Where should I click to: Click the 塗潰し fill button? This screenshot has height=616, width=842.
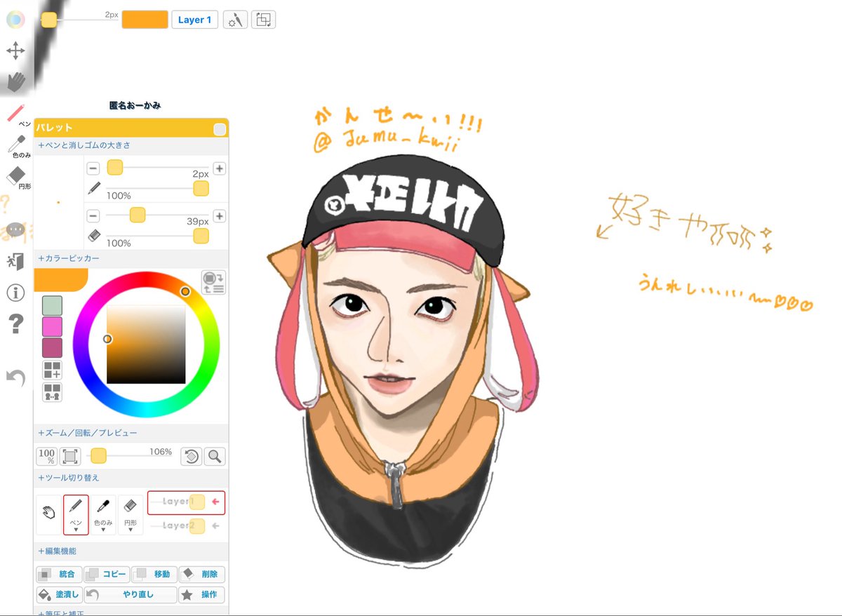click(x=59, y=595)
